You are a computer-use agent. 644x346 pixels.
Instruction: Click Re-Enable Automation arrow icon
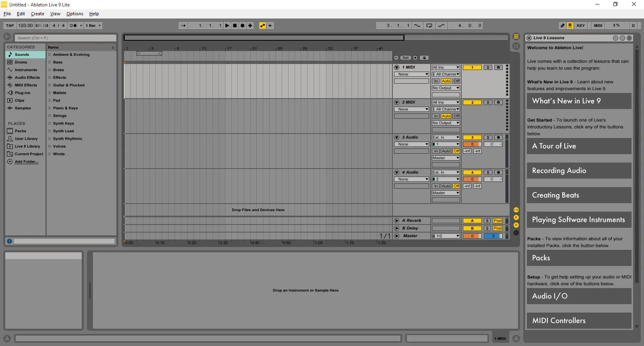click(270, 25)
